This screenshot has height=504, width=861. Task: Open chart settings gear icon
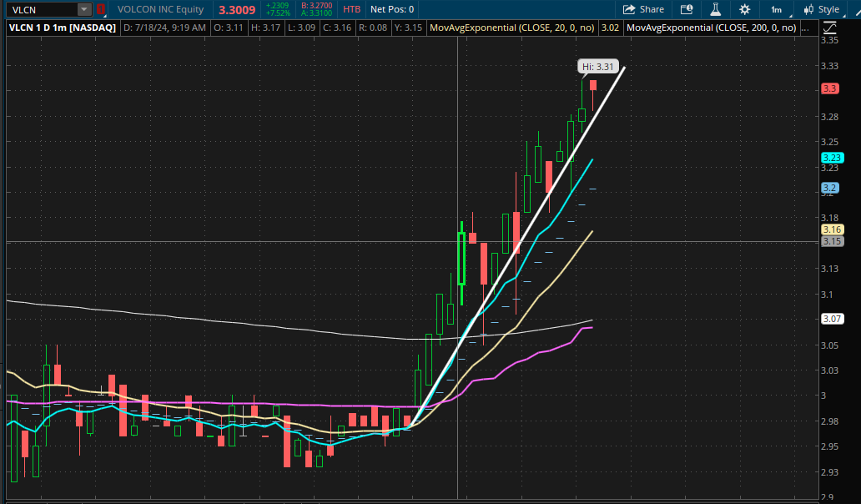point(744,9)
